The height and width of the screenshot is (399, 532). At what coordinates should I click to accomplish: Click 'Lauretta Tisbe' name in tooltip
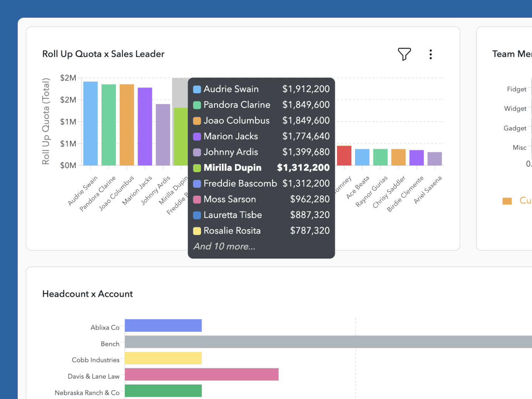233,215
